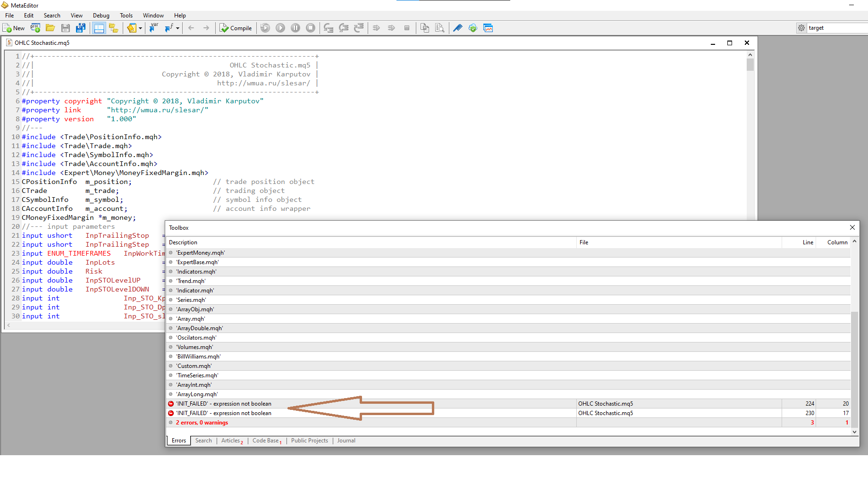Viewport: 868px width, 483px height.
Task: Start debugging on real data
Action: pyautogui.click(x=280, y=28)
